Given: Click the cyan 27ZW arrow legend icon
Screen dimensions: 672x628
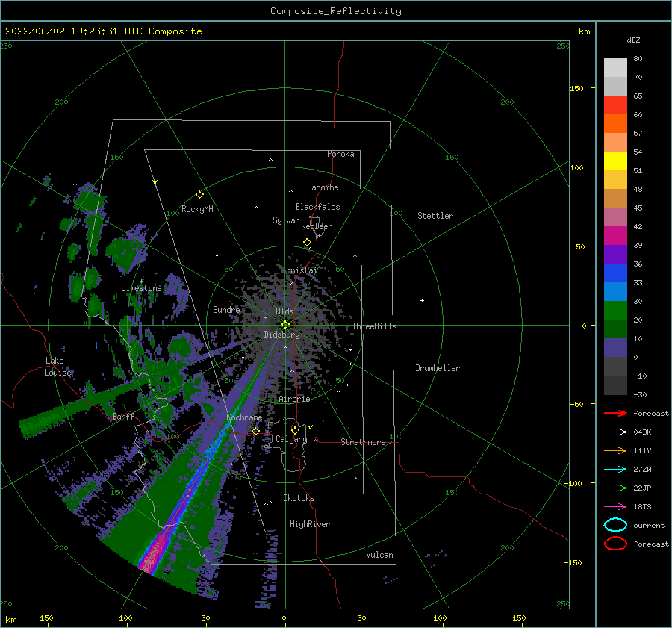Looking at the screenshot, I should 615,470.
